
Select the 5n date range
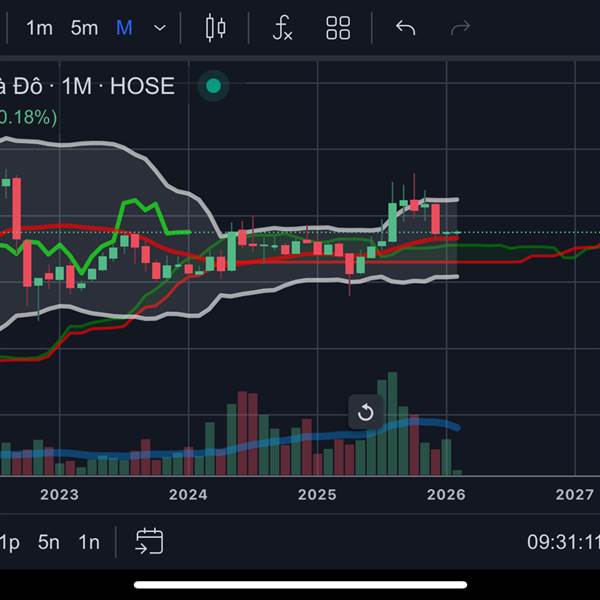pos(49,542)
